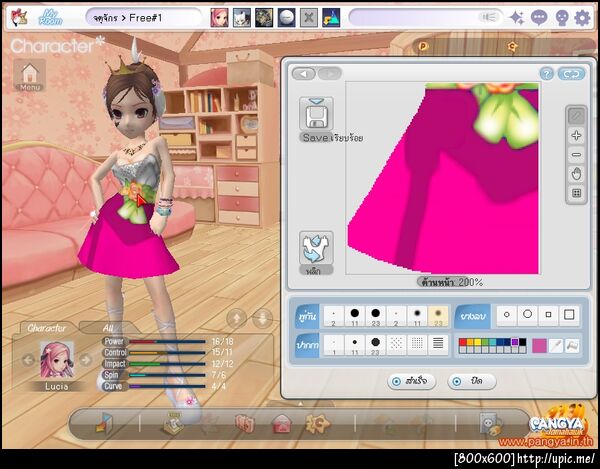Click the My Room logo

coord(50,18)
